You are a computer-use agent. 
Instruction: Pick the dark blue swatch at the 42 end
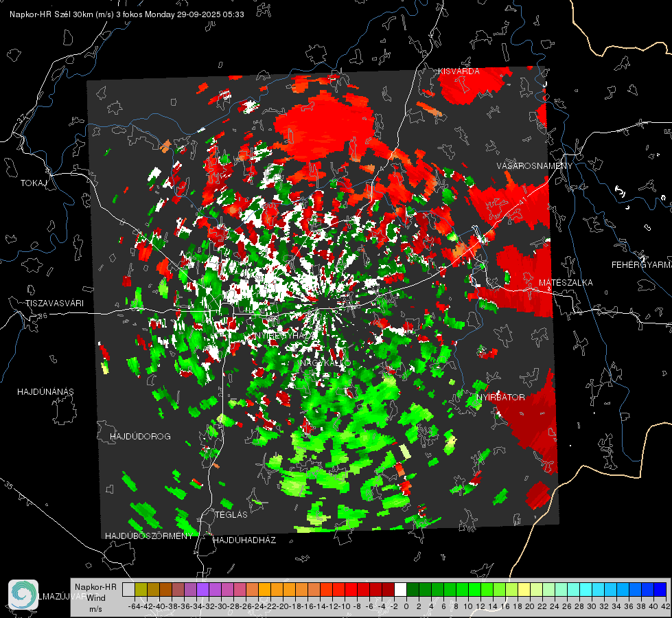(660, 590)
